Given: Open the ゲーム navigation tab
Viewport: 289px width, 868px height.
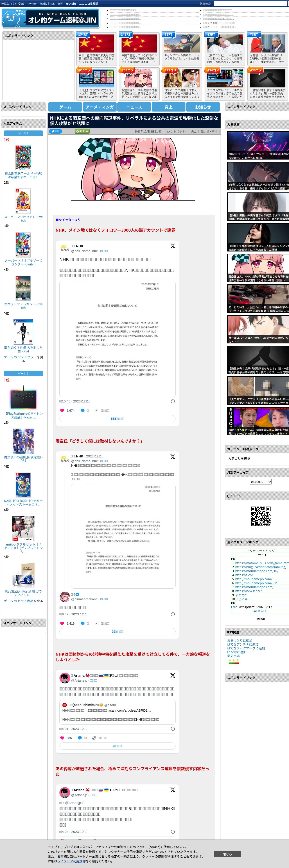Looking at the screenshot, I should click(65, 107).
